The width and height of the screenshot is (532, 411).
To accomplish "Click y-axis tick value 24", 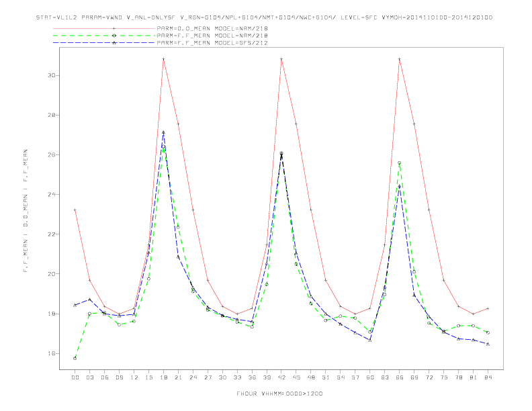I will (x=51, y=194).
